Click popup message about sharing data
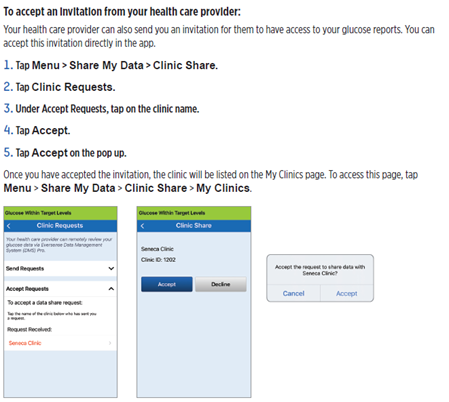 320,270
